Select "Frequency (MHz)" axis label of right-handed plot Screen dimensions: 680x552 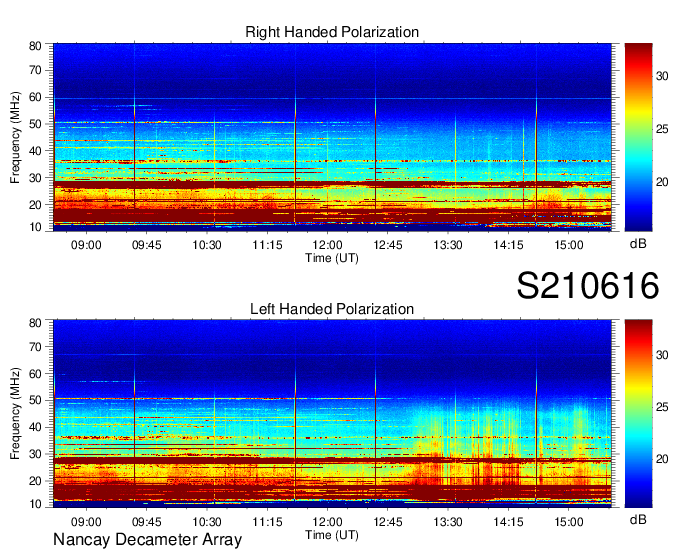coord(15,137)
